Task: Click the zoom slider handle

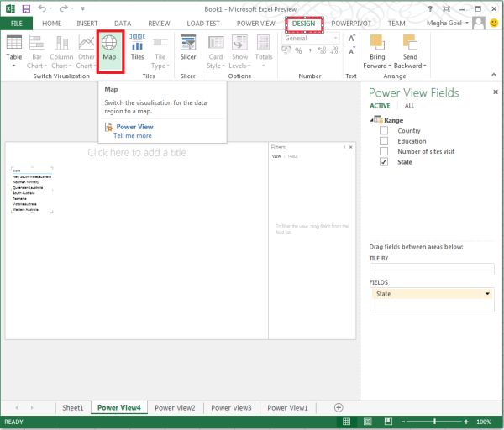Action: tap(434, 422)
